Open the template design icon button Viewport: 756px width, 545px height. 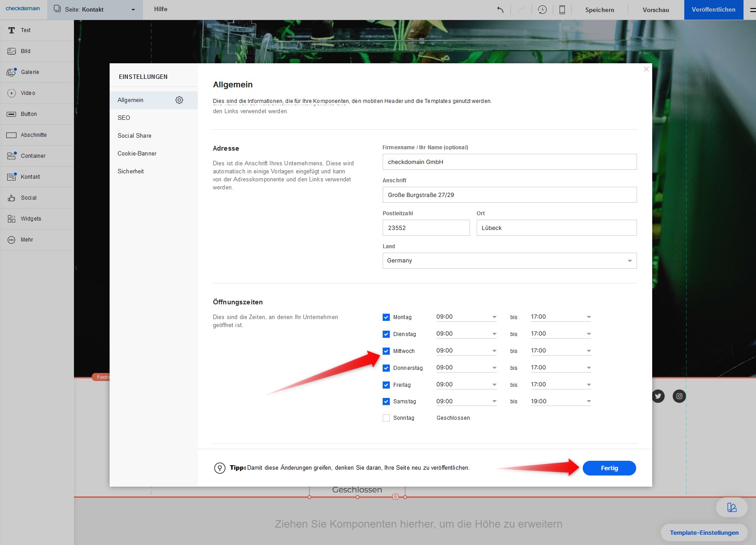point(731,507)
